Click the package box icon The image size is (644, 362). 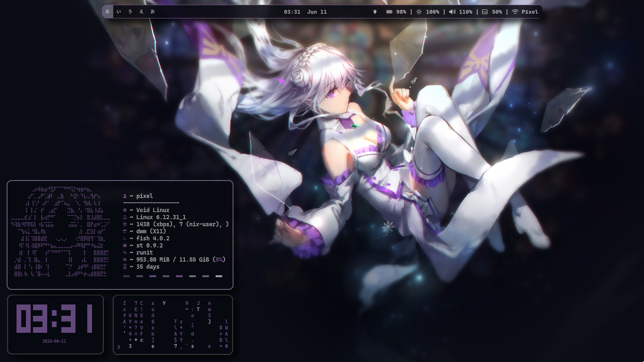click(125, 224)
